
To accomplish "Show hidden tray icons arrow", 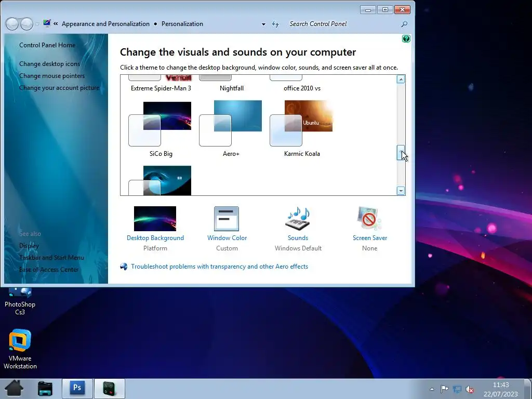I will [432, 389].
